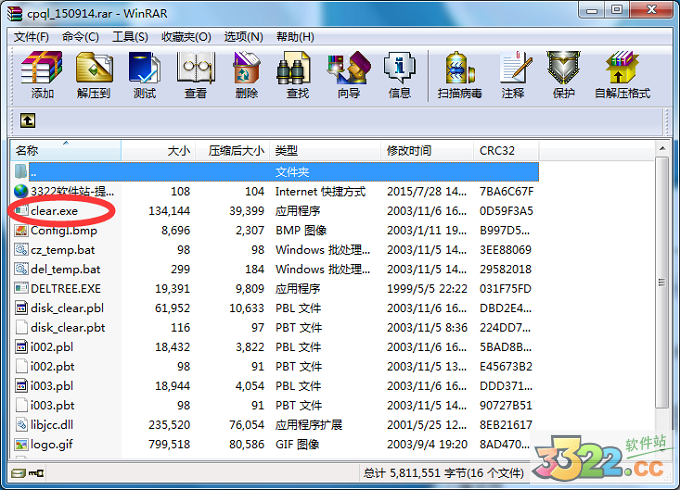Click the 删除 (Delete) toolbar icon
The image size is (680, 490).
coord(246,67)
